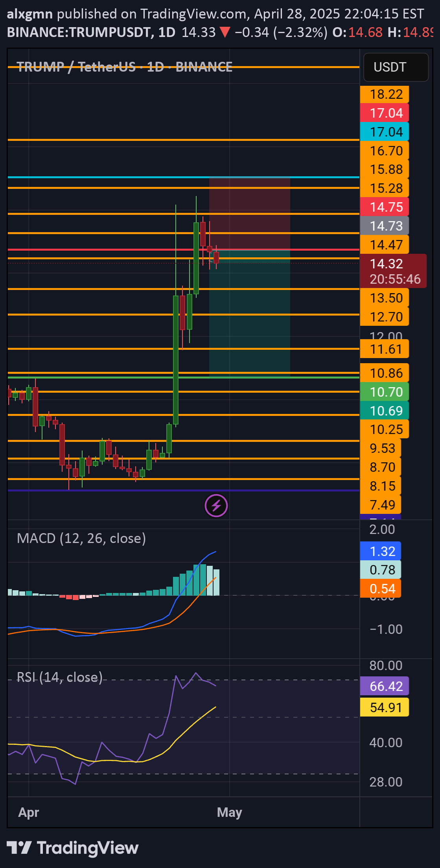Select the gray 14.73 price label
The image size is (440, 868).
[385, 226]
